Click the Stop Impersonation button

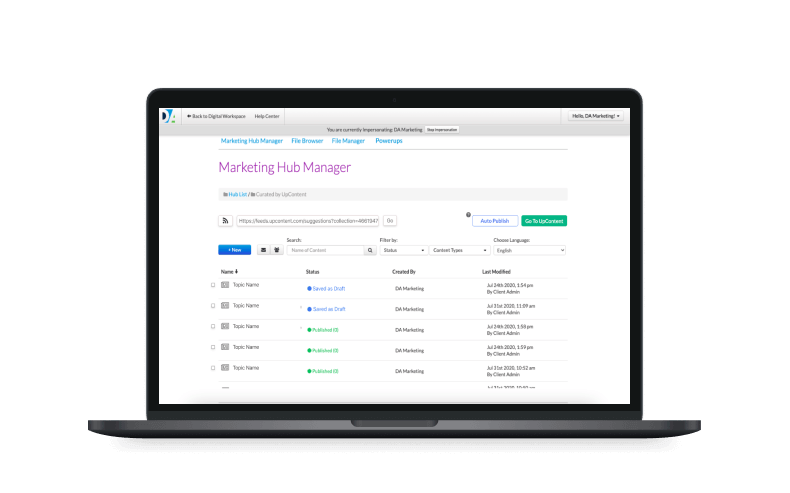[x=442, y=130]
